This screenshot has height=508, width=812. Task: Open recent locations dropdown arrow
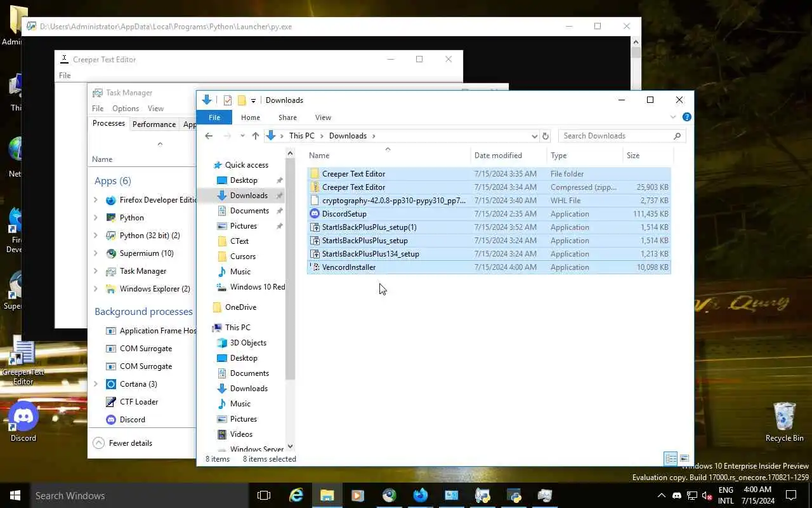[x=242, y=136]
